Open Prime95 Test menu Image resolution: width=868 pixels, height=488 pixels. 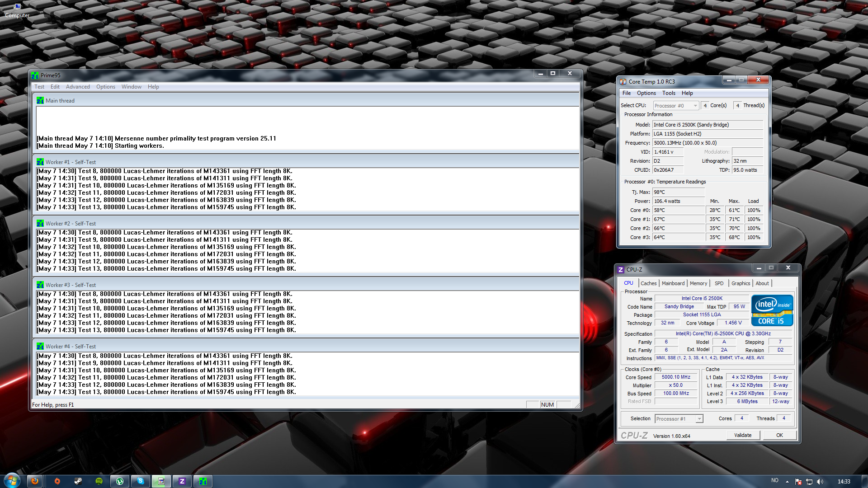[x=39, y=87]
